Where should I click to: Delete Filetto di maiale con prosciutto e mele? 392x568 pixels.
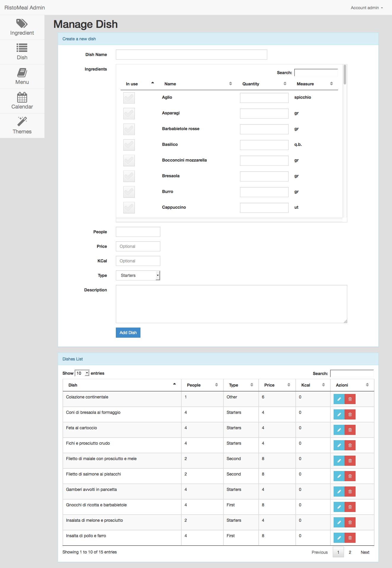(x=350, y=461)
